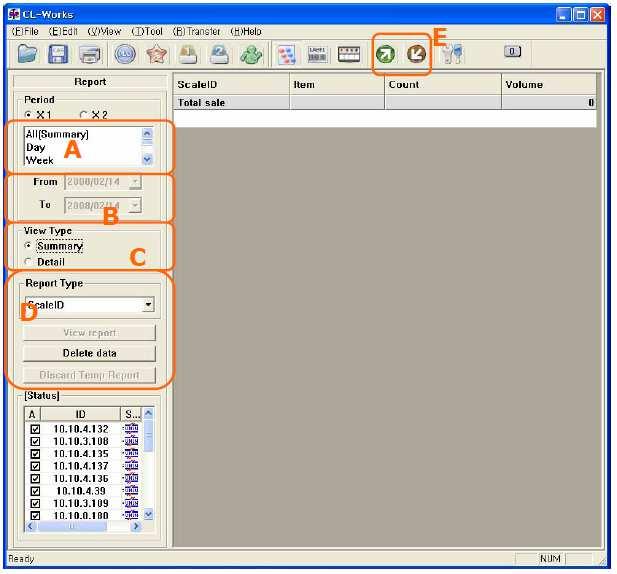Viewport: 617px width, 574px height.
Task: Select Week in the period list
Action: (39, 160)
